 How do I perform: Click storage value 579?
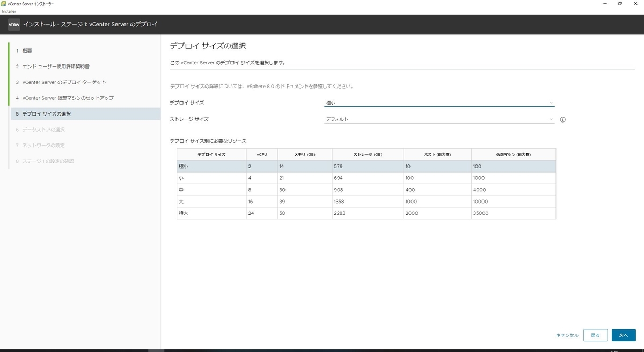pyautogui.click(x=338, y=167)
